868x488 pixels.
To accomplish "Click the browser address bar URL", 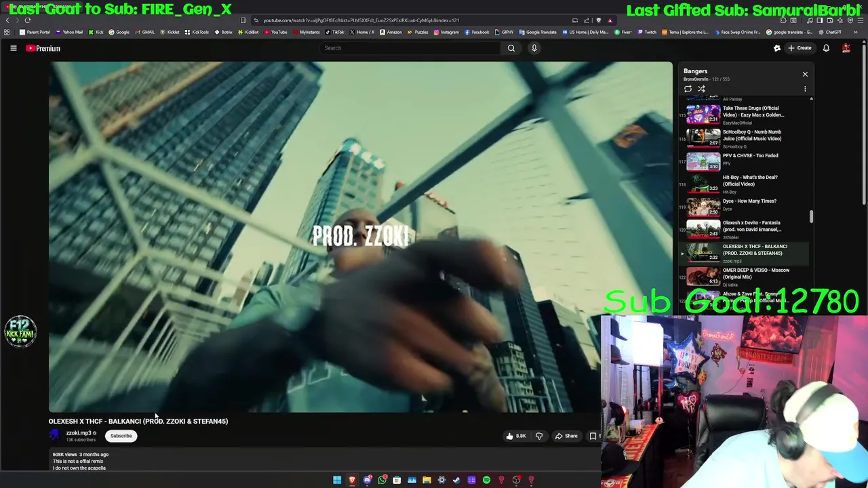I will (361, 20).
